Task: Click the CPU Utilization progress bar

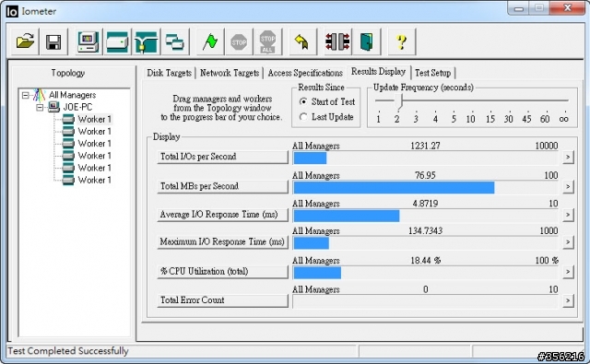Action: coord(426,272)
